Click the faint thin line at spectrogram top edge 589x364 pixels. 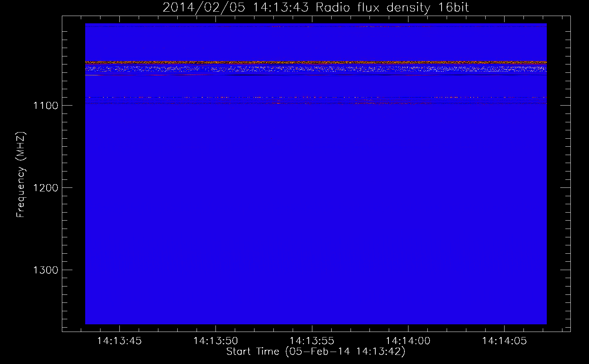pos(316,26)
